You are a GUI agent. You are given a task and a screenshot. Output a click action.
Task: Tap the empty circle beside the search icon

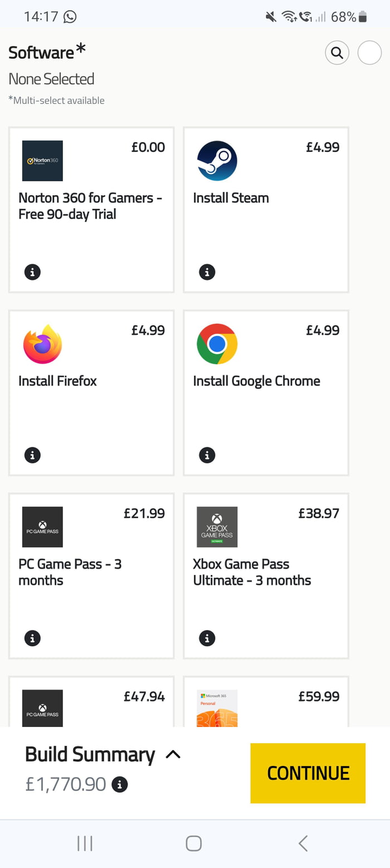click(369, 53)
